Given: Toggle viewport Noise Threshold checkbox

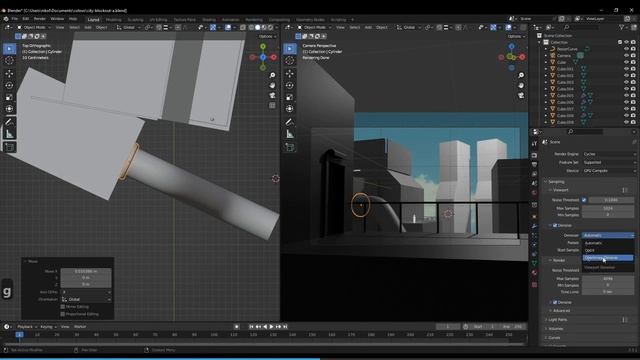Looking at the screenshot, I should coord(584,200).
